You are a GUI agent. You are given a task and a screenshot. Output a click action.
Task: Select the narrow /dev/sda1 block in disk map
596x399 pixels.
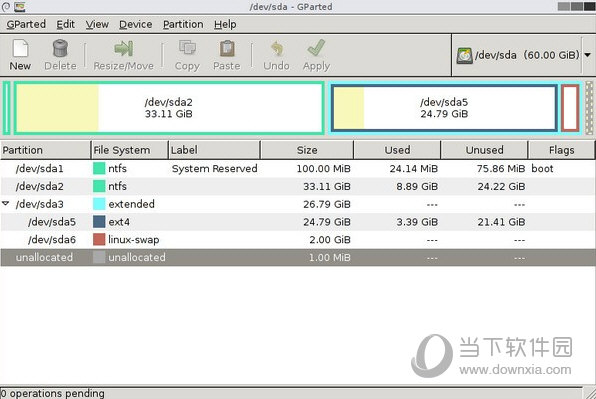pyautogui.click(x=6, y=108)
